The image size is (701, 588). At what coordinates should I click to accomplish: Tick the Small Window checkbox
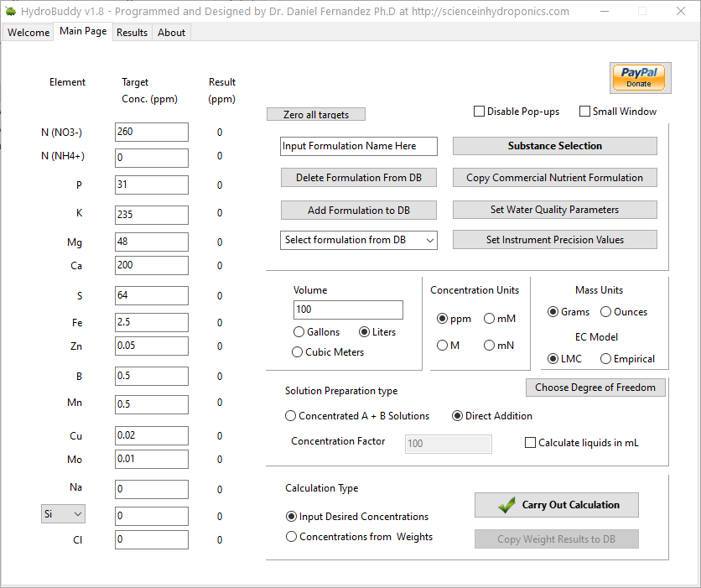point(584,112)
